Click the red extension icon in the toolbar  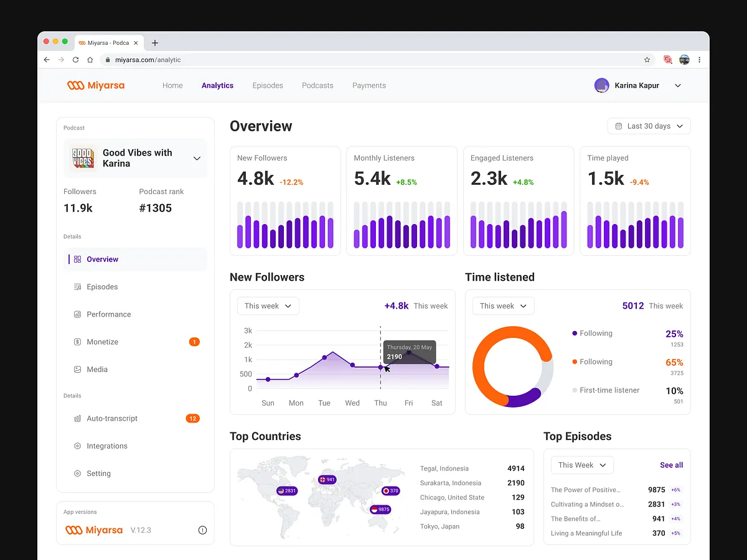tap(668, 60)
